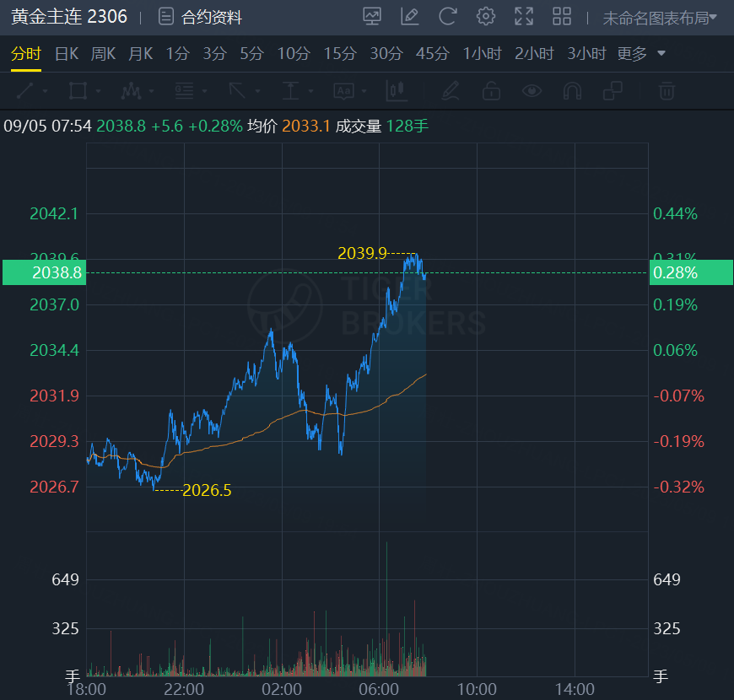Open the 未命名图表布局 layout dropdown

point(660,18)
